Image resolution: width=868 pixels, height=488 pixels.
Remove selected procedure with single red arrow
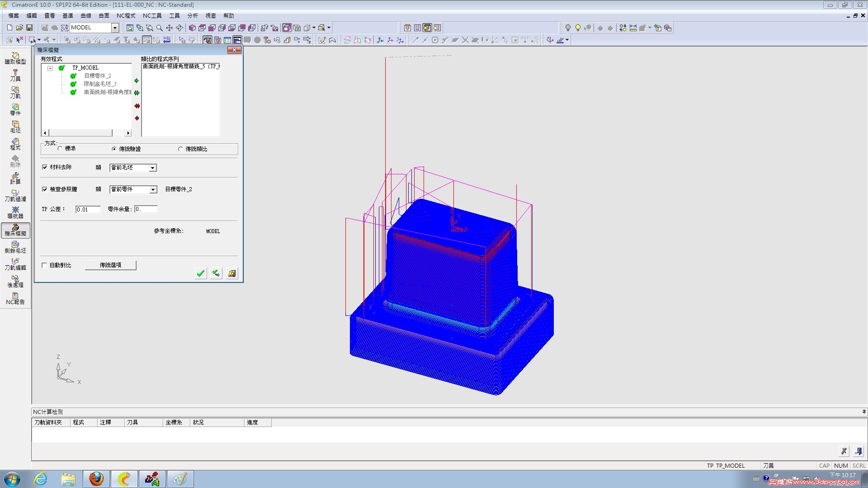coord(137,118)
